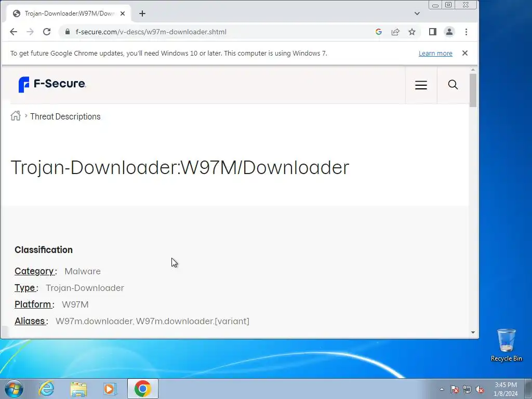Open Windows Media Player from the taskbar

click(x=110, y=389)
